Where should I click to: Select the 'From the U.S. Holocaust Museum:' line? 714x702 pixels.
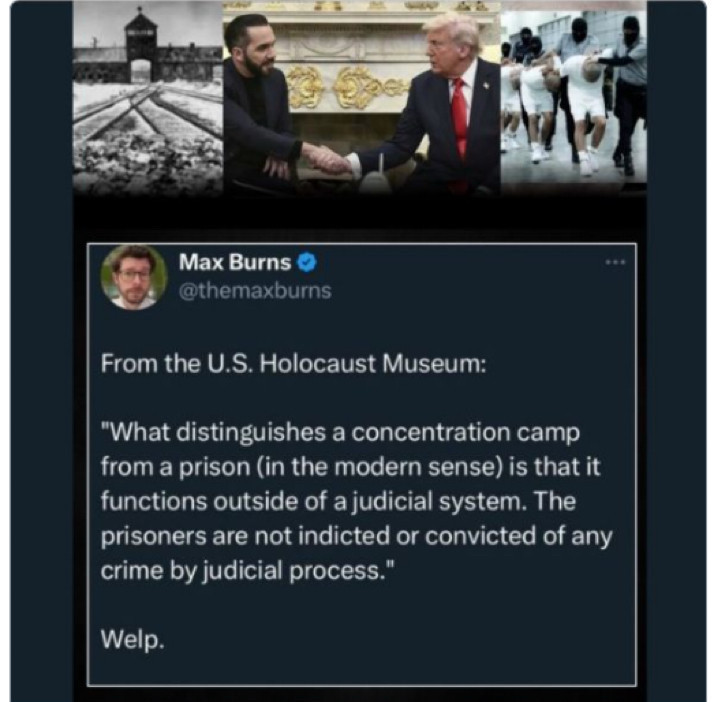tap(294, 364)
